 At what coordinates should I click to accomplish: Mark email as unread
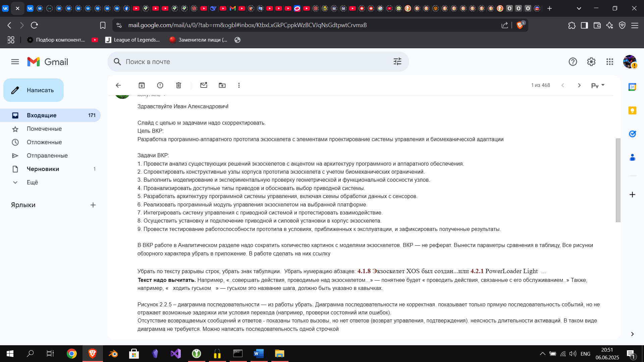pyautogui.click(x=204, y=85)
